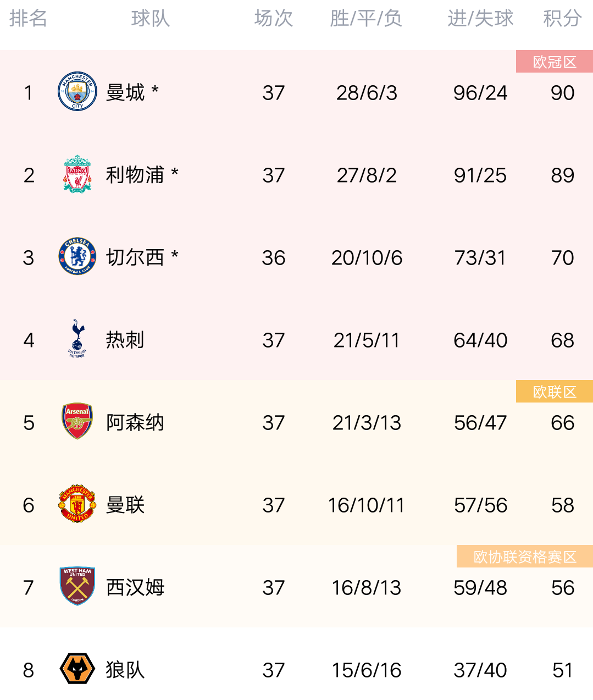
Task: Tap the Manchester United badge
Action: pyautogui.click(x=77, y=504)
